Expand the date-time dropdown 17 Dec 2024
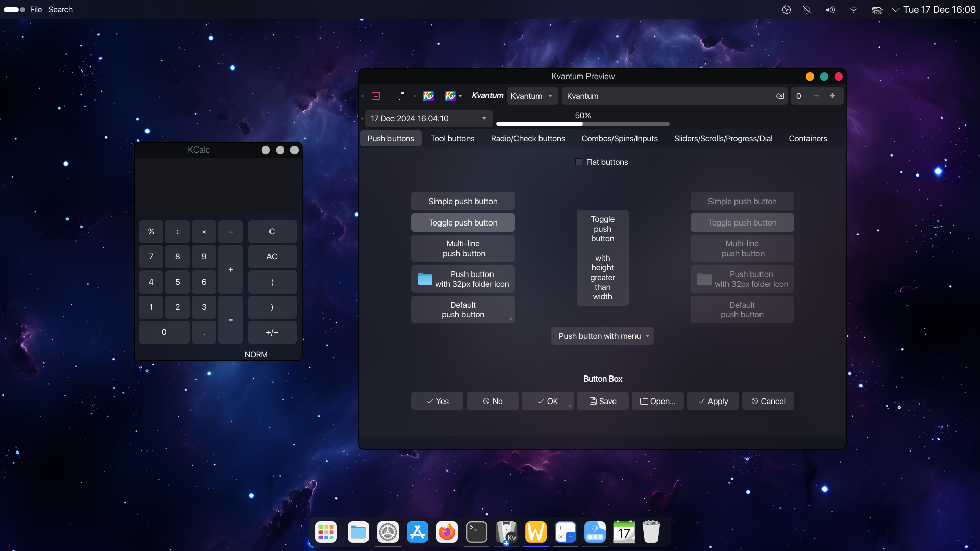This screenshot has height=551, width=980. click(484, 118)
